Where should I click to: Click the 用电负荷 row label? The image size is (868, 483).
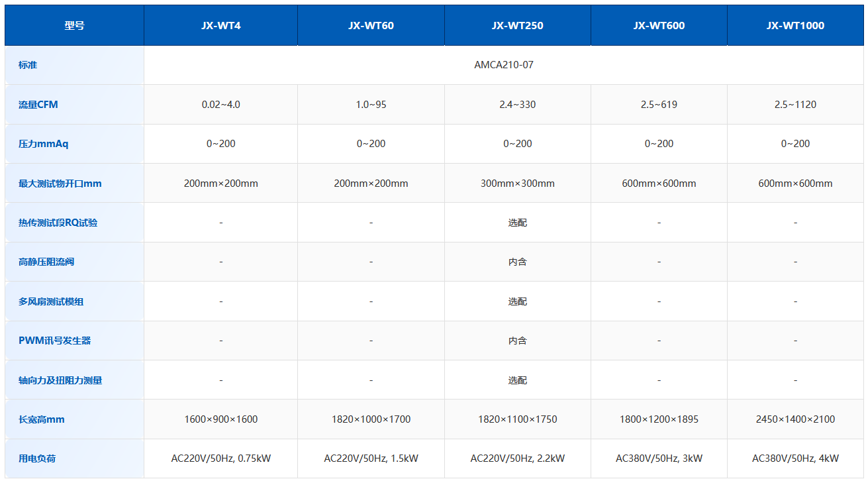[x=37, y=458]
